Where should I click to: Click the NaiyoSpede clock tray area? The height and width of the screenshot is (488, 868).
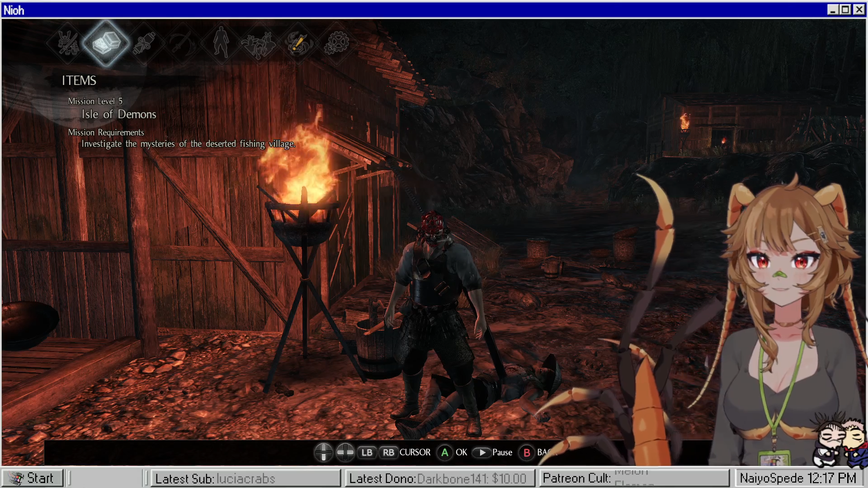(x=798, y=478)
